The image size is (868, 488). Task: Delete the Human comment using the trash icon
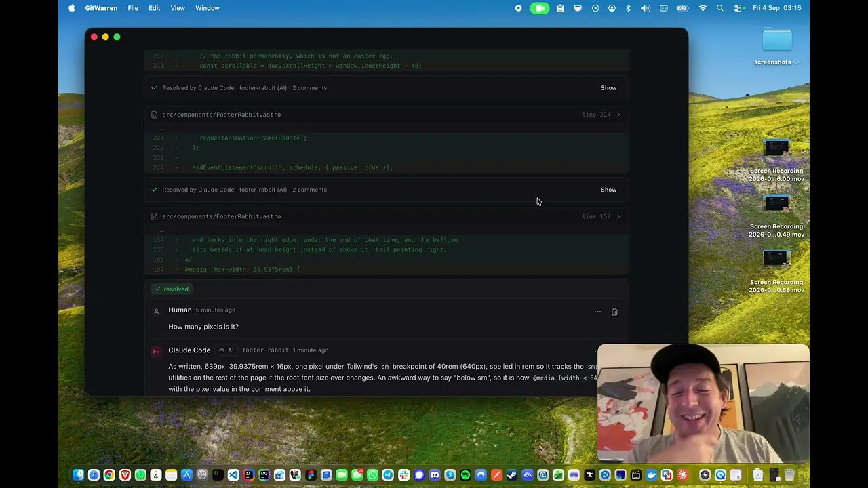point(614,312)
